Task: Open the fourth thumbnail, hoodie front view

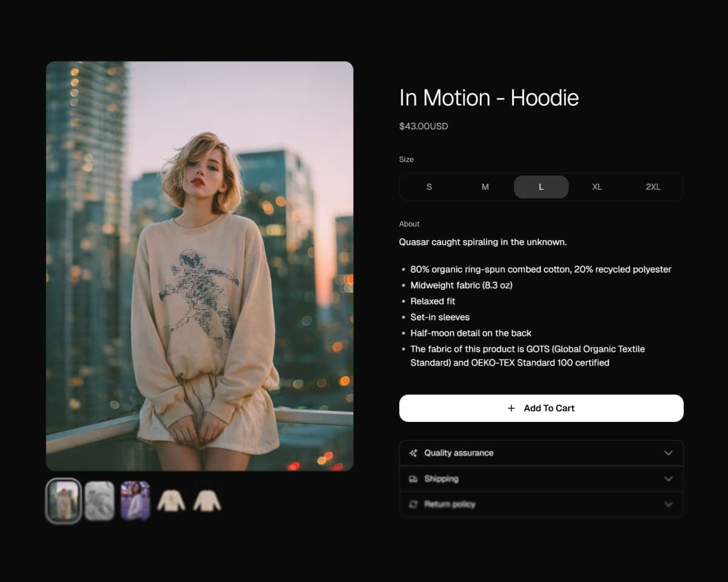Action: (171, 501)
